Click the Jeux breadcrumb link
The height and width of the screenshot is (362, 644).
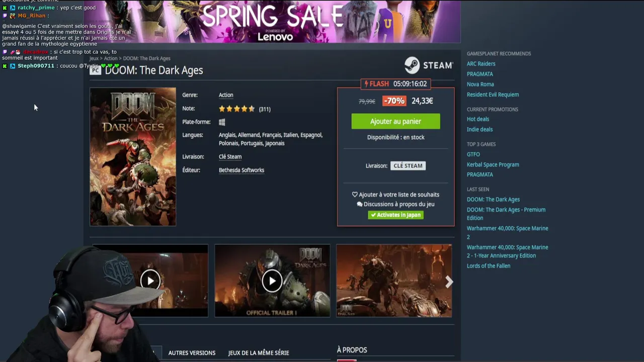click(x=94, y=59)
